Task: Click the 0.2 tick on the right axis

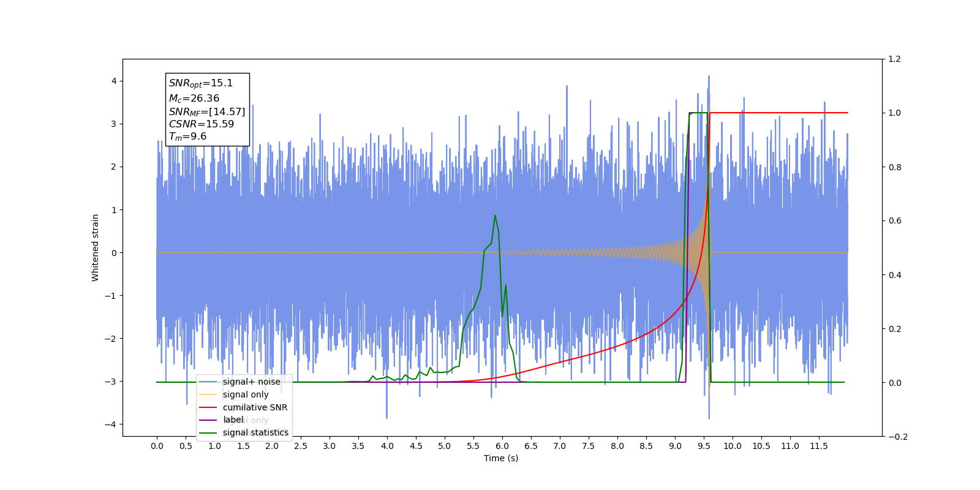Action: point(894,328)
